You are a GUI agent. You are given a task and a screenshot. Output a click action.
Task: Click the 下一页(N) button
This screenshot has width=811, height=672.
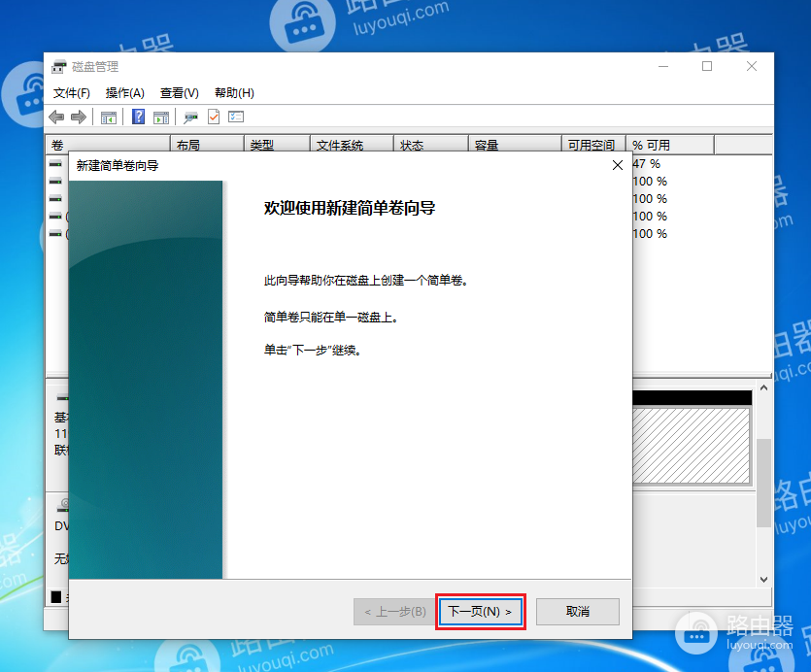(481, 612)
